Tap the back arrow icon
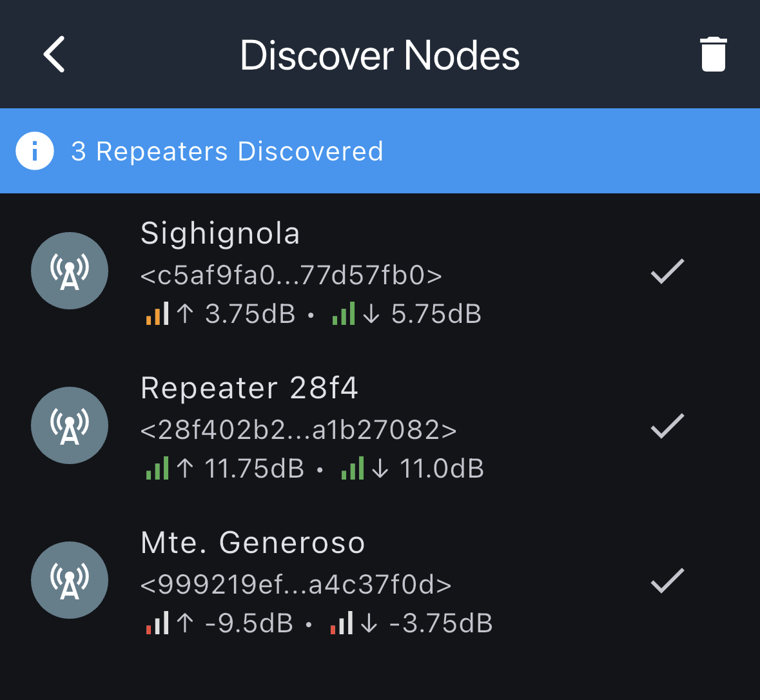760x700 pixels. pyautogui.click(x=55, y=55)
